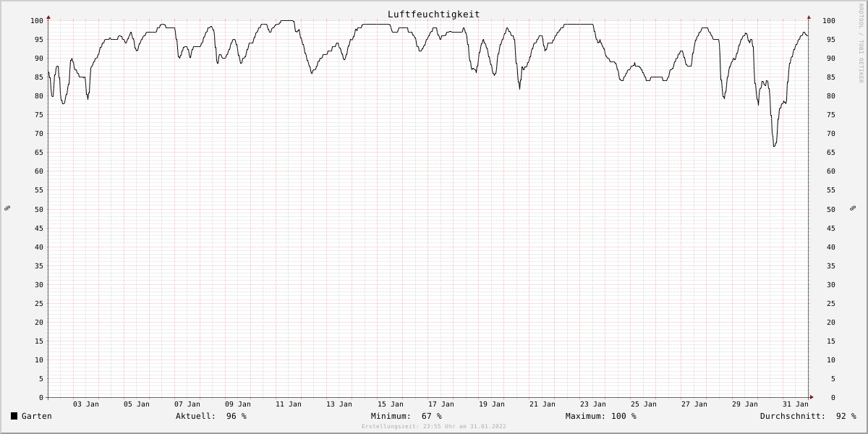
Task: Click the "31 Jan" date label
Action: [796, 404]
